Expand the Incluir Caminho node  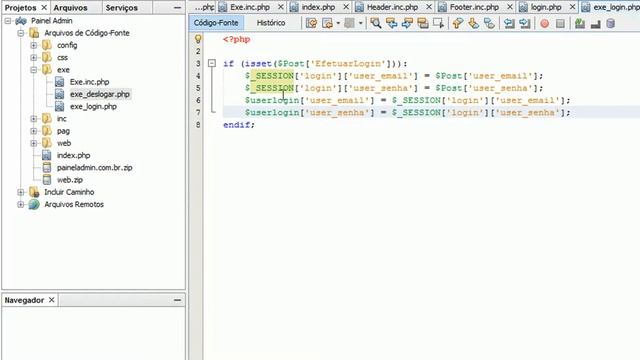[21, 192]
